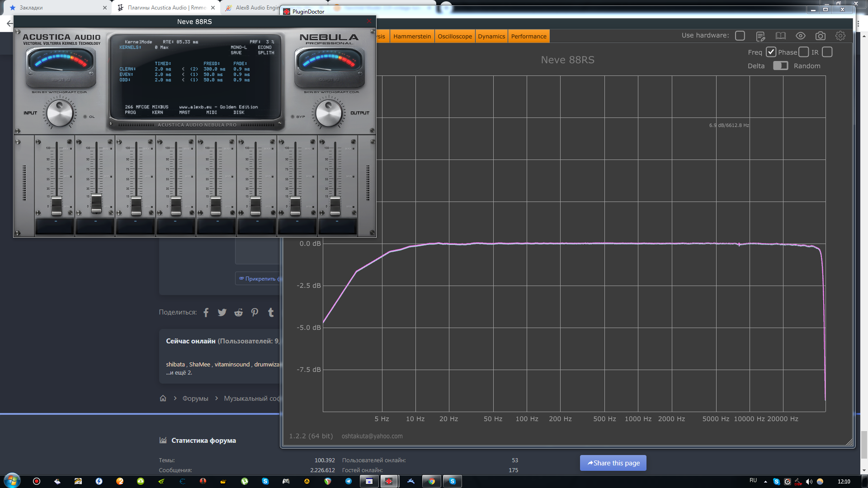Click the forum home icon
868x488 pixels.
(x=163, y=398)
